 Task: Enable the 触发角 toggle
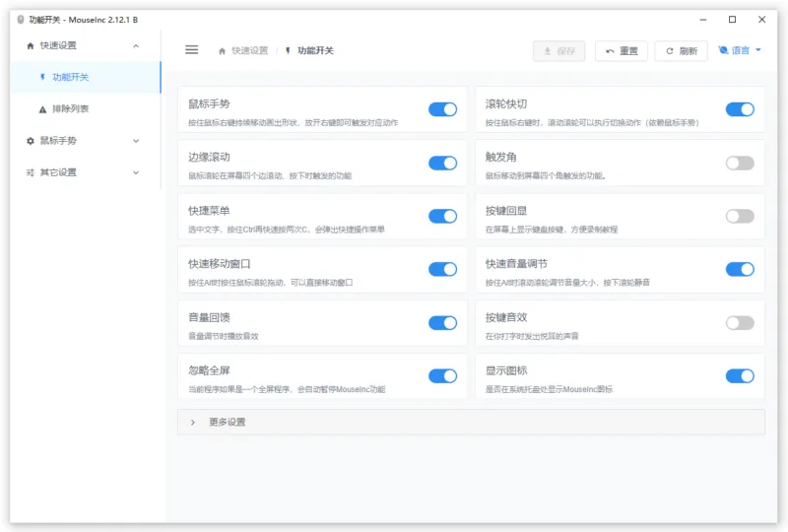tap(740, 163)
